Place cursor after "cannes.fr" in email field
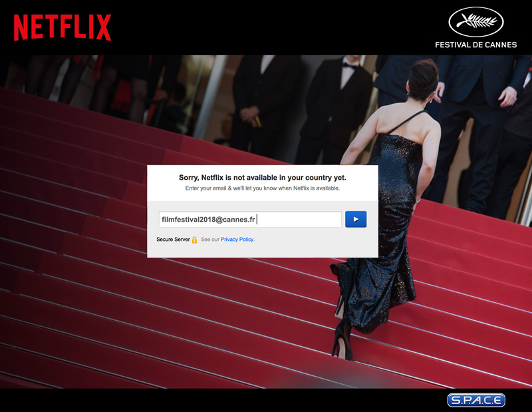This screenshot has height=412, width=532. 257,220
